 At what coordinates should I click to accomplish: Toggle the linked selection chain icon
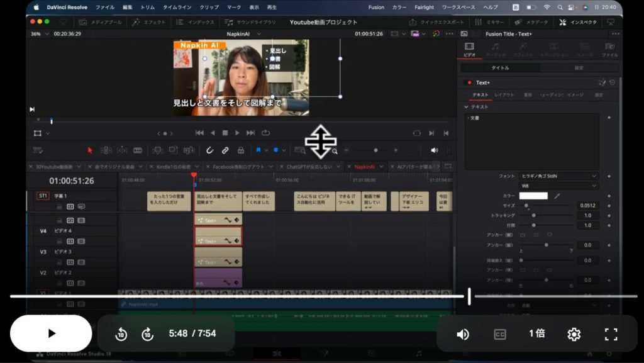[226, 150]
